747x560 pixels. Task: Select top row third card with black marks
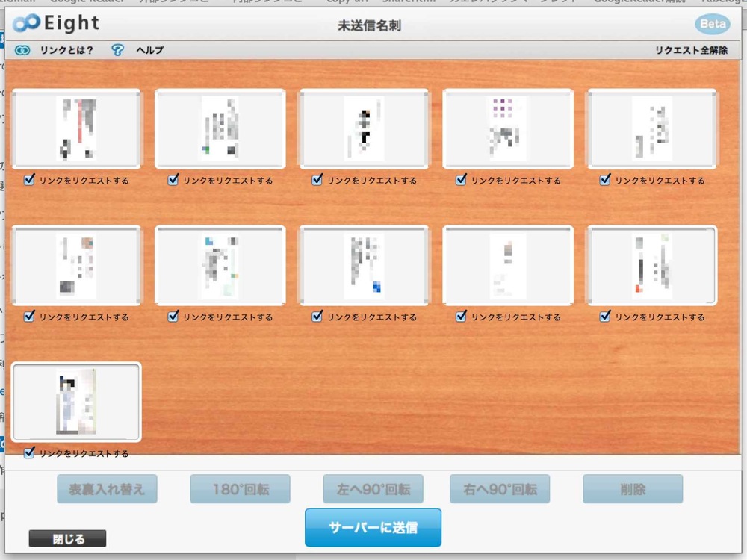[364, 128]
